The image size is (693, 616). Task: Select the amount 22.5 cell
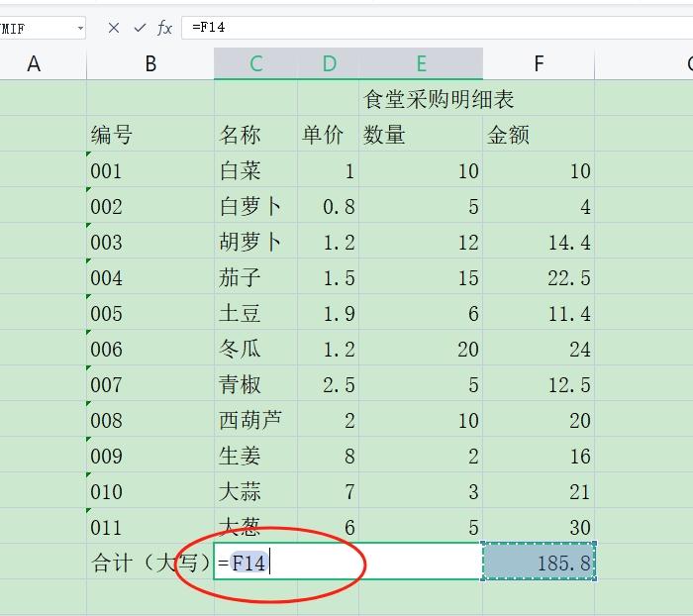click(x=539, y=277)
